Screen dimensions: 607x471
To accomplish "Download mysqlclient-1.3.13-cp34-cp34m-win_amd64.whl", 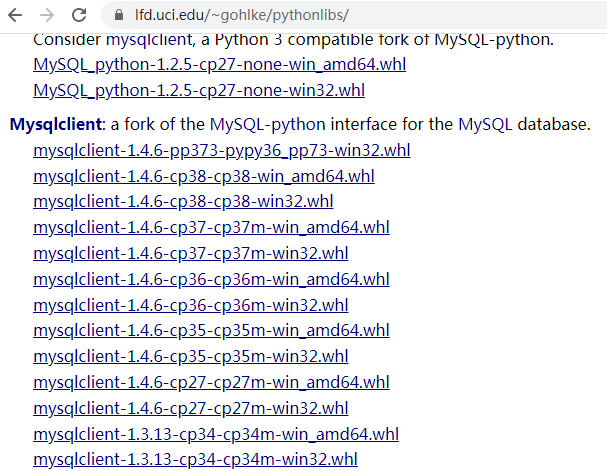I will click(216, 434).
